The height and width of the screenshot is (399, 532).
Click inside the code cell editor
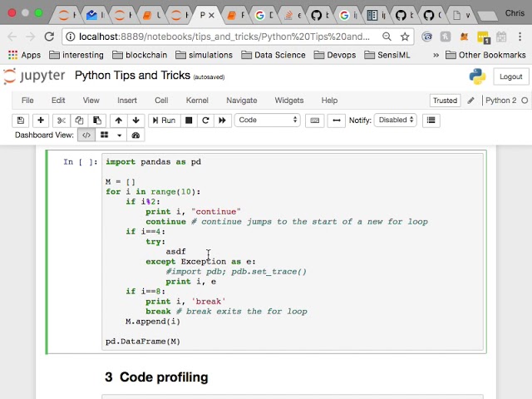point(293,251)
